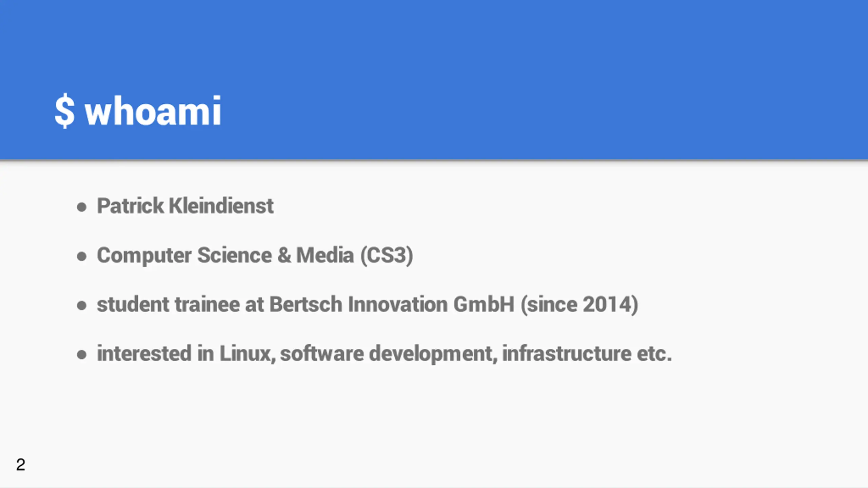Image resolution: width=868 pixels, height=488 pixels.
Task: Click the bullet dot before Computer Science
Action: [x=82, y=256]
